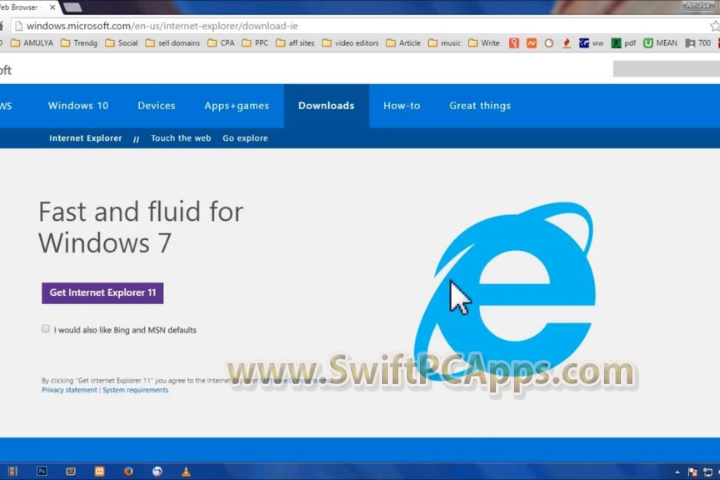Close the current browser tab
Image resolution: width=720 pixels, height=480 pixels.
tap(52, 7)
